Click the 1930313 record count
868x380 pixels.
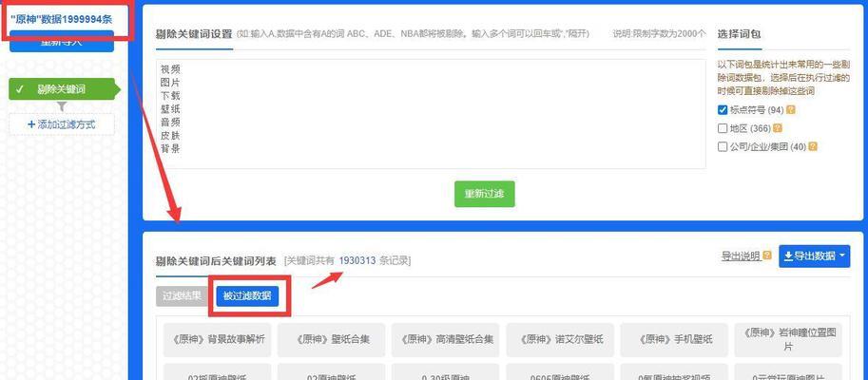[x=357, y=260]
